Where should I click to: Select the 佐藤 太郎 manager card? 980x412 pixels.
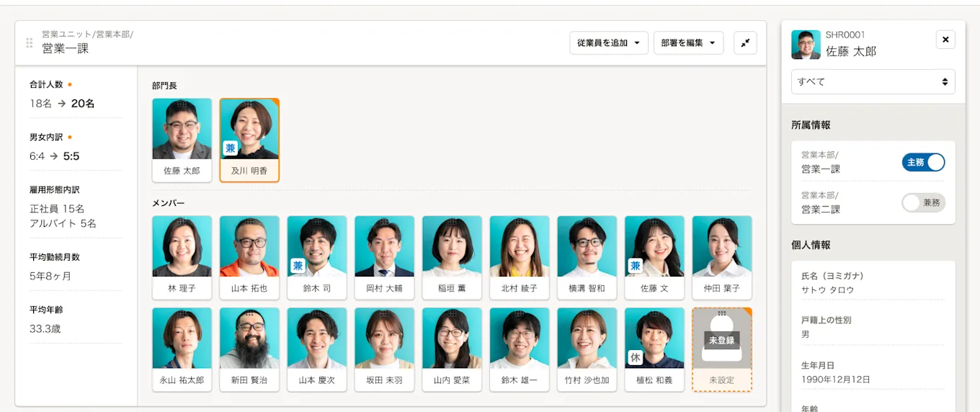coord(182,140)
